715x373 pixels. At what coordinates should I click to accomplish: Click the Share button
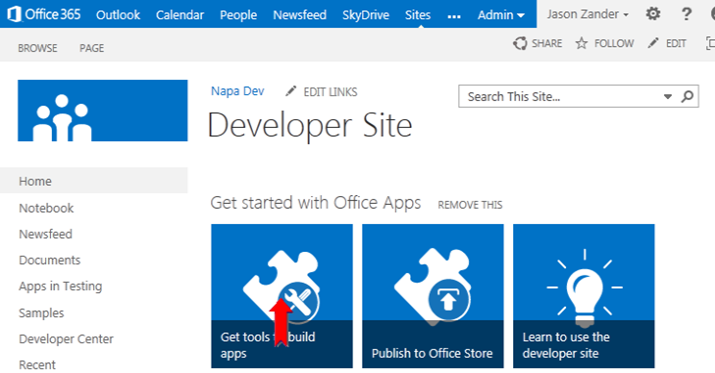click(x=538, y=43)
